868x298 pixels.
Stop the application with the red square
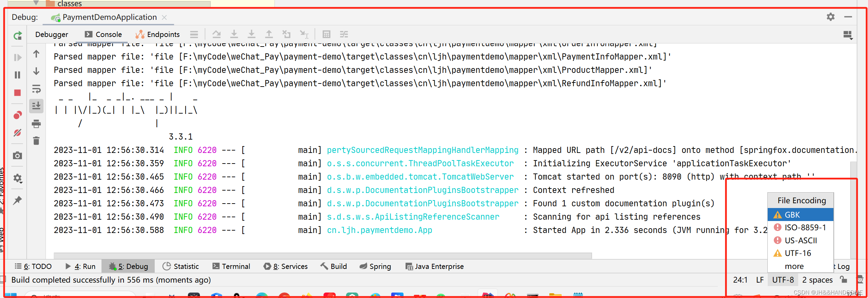[17, 93]
